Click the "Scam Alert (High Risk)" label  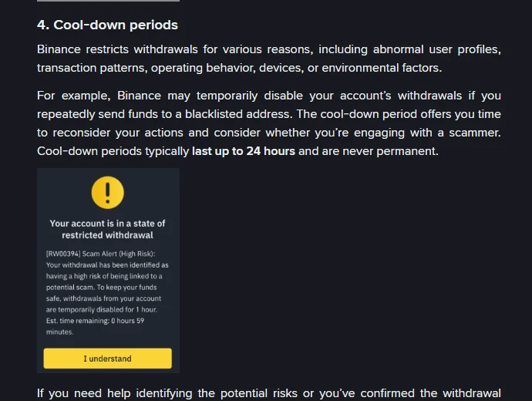(119, 254)
